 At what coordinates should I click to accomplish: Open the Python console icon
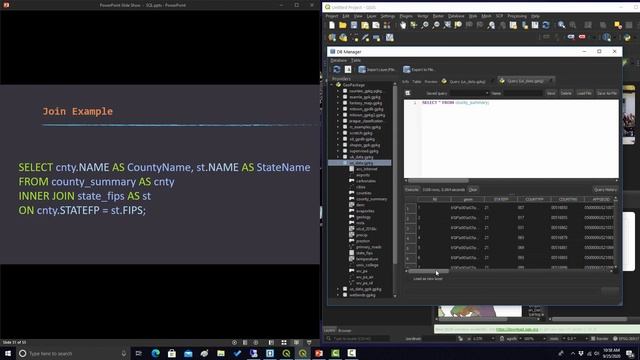coord(627,38)
